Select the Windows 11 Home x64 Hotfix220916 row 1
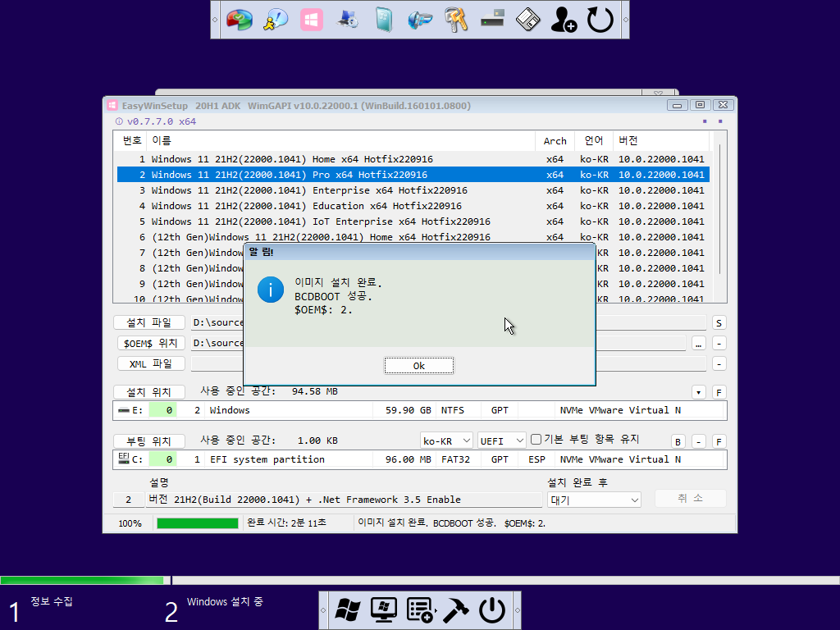Image resolution: width=840 pixels, height=630 pixels. (413, 159)
